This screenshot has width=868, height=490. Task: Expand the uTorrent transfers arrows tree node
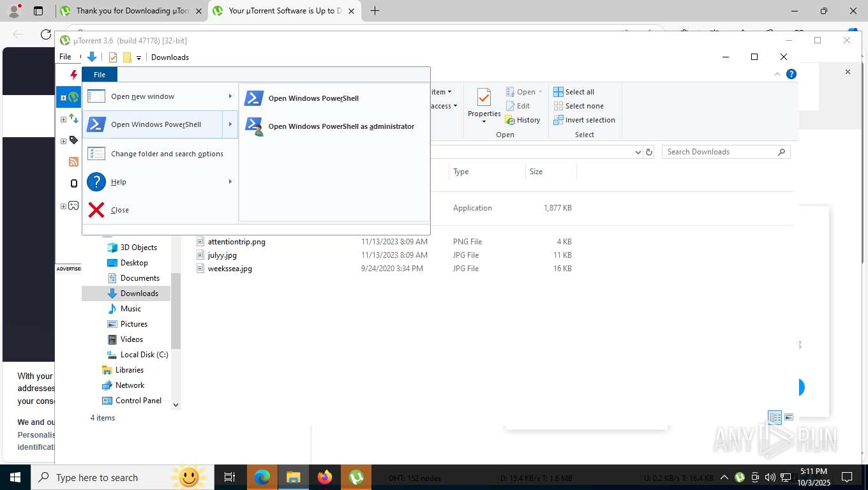[63, 119]
